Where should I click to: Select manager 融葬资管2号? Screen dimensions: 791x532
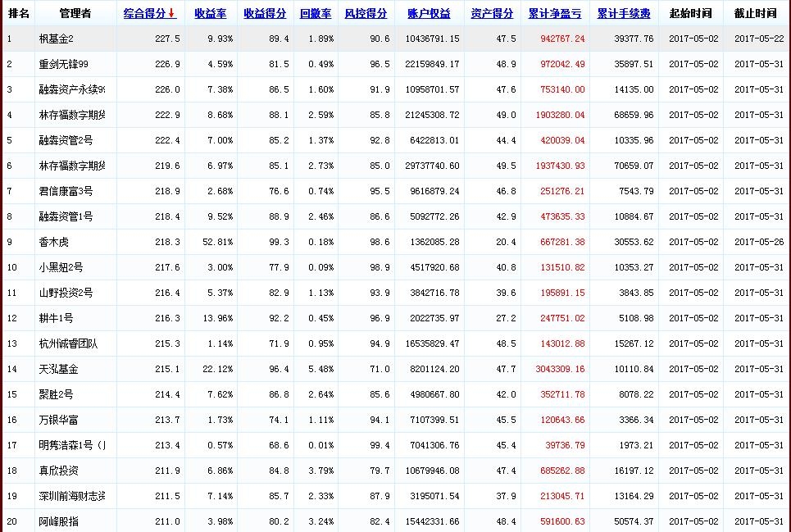(66, 140)
